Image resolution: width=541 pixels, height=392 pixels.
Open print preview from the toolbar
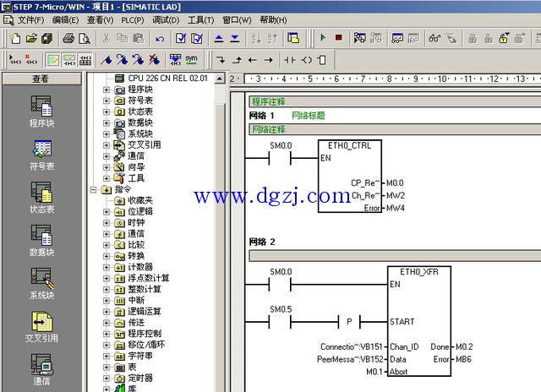click(85, 38)
